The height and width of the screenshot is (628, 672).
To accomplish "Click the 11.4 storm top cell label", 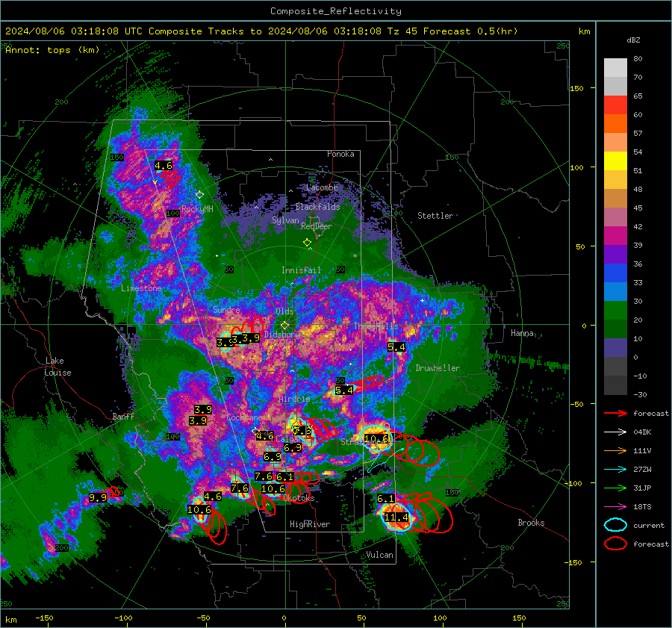I will tap(396, 517).
